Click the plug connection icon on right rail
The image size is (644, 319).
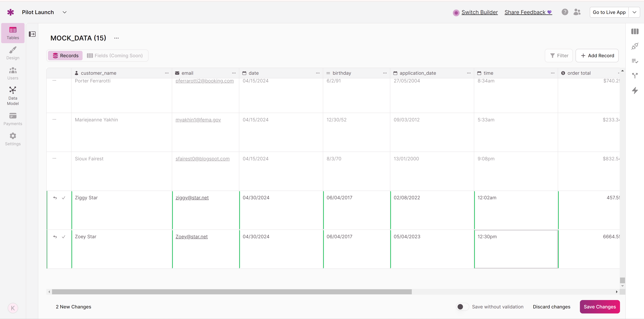click(635, 46)
